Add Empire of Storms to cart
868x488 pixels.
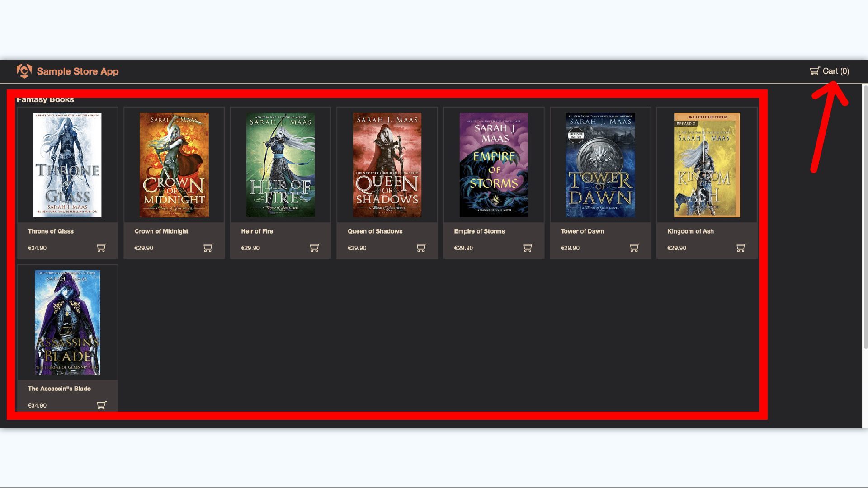tap(528, 248)
